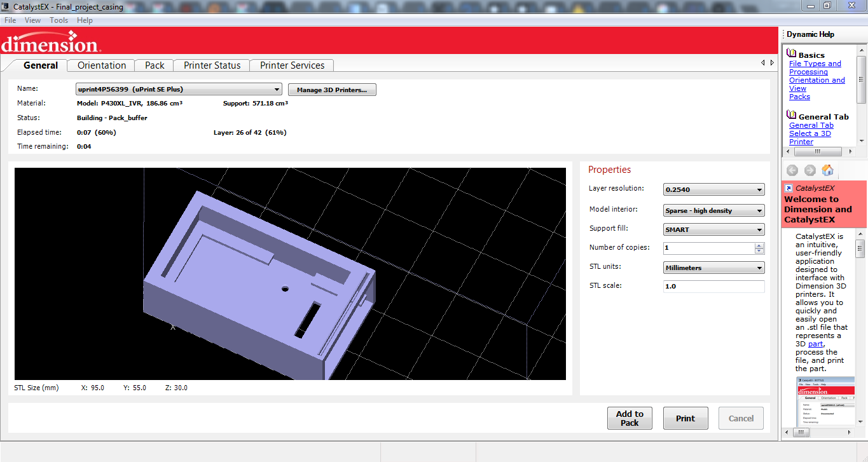The width and height of the screenshot is (868, 462).
Task: Click the left tab-scroll arrow
Action: [x=763, y=63]
